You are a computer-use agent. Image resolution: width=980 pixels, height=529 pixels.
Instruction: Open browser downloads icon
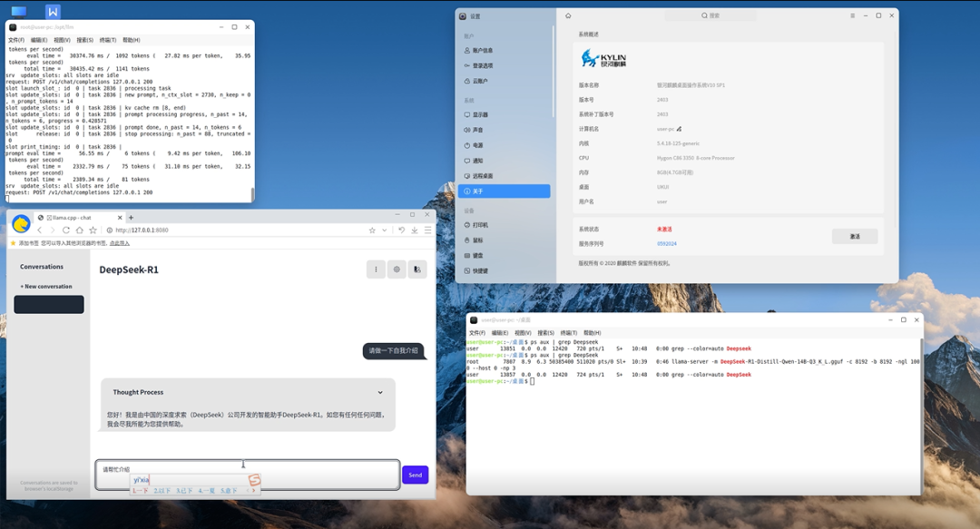tap(415, 230)
